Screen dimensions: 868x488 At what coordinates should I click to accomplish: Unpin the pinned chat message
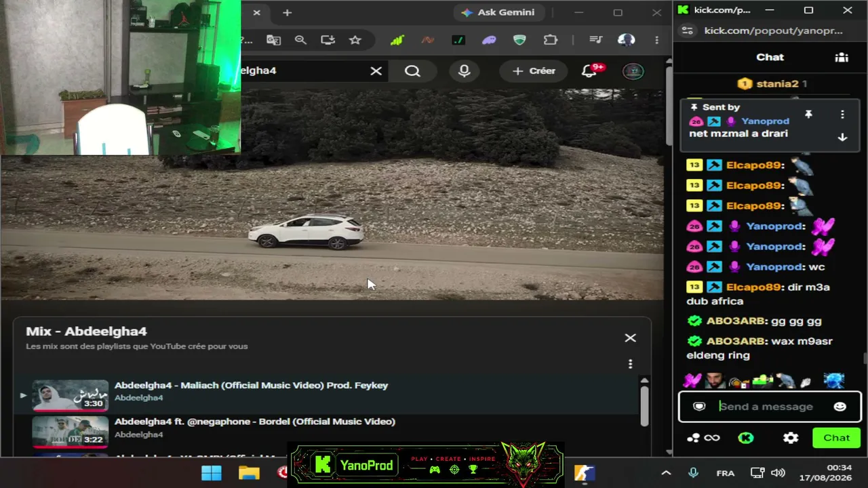[808, 115]
